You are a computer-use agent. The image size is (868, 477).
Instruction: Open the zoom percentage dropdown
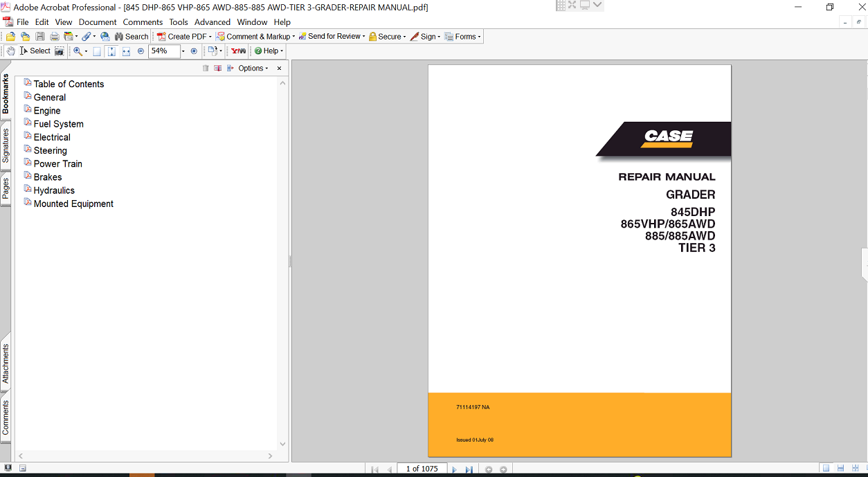pos(183,51)
